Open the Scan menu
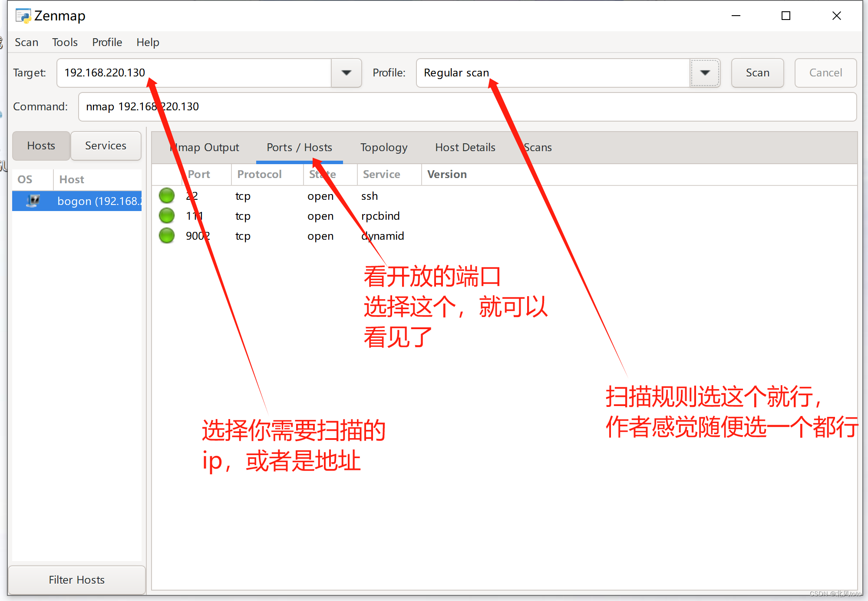The width and height of the screenshot is (868, 601). [x=26, y=42]
